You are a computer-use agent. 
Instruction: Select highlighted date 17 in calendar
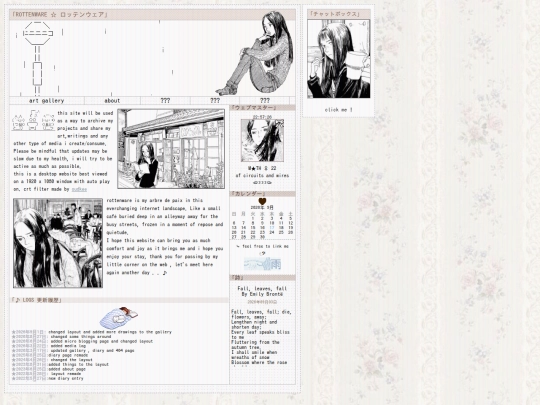click(x=272, y=228)
